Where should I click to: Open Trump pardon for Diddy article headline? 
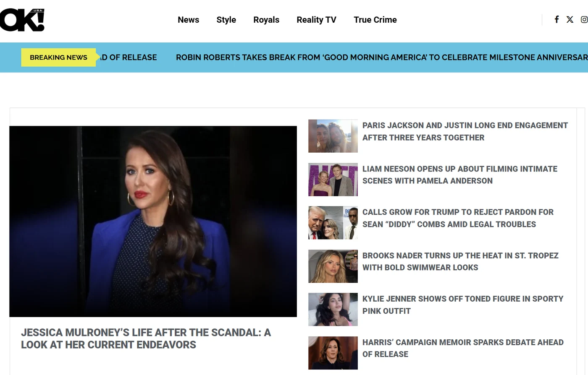click(x=458, y=218)
